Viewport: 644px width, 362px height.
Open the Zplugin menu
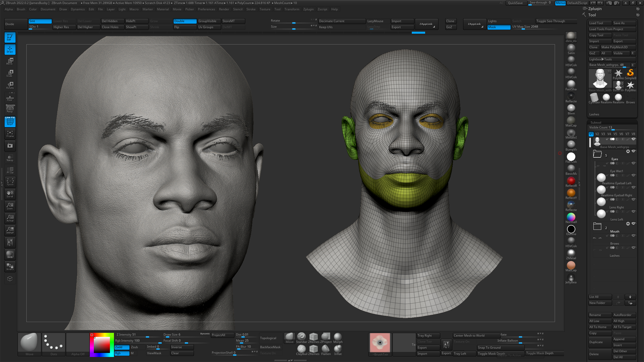tap(308, 9)
